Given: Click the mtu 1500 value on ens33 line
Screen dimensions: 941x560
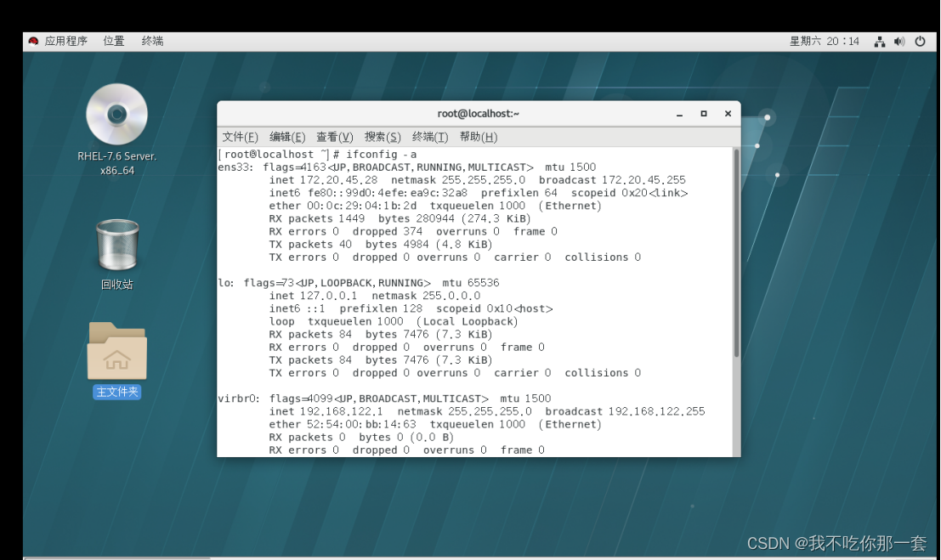Looking at the screenshot, I should pyautogui.click(x=583, y=167).
